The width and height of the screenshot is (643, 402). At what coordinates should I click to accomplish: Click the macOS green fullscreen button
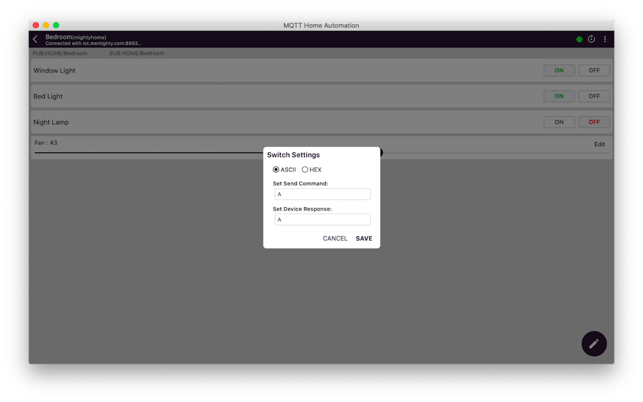pos(56,25)
